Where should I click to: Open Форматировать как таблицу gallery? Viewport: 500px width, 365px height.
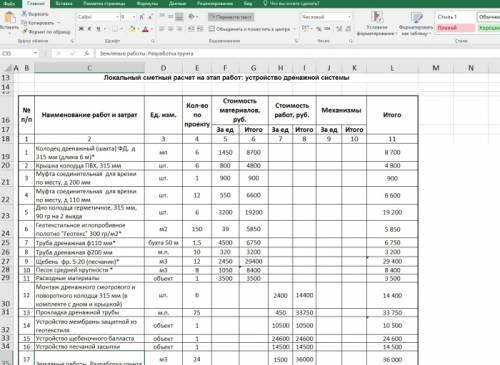[416, 23]
